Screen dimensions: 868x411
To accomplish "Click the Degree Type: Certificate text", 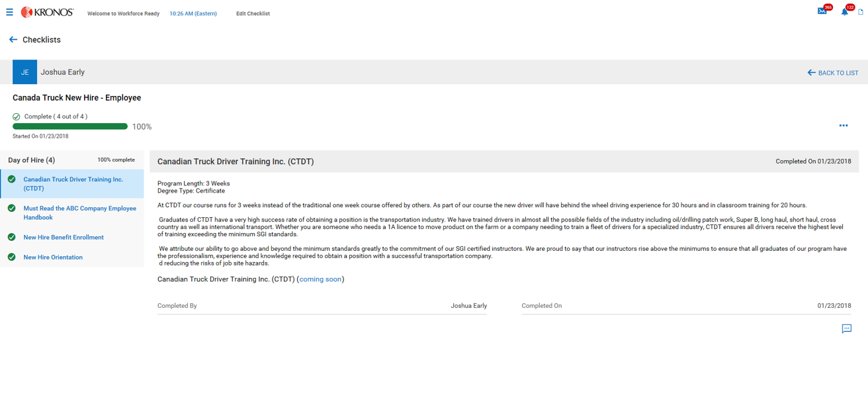I will point(191,191).
